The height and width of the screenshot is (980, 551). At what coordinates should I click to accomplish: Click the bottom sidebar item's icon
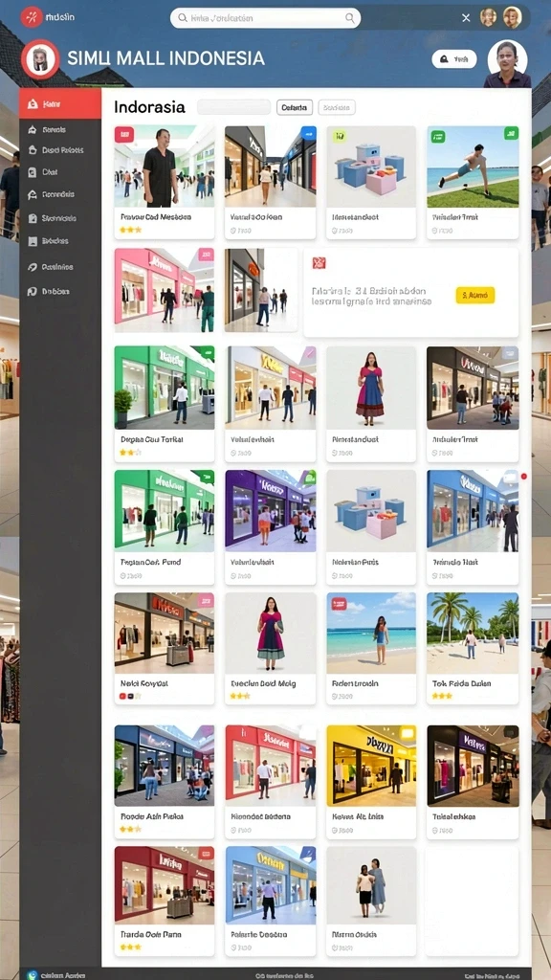pos(33,291)
